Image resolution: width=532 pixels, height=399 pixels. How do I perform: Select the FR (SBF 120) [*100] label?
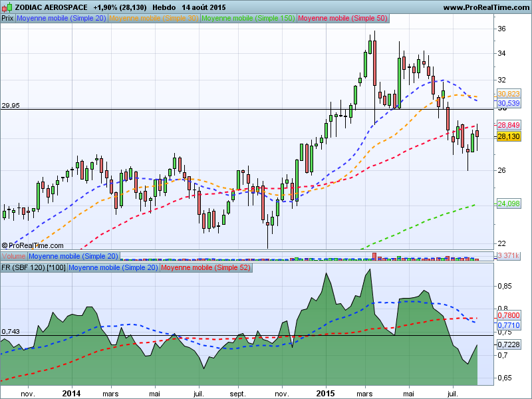tap(33, 267)
